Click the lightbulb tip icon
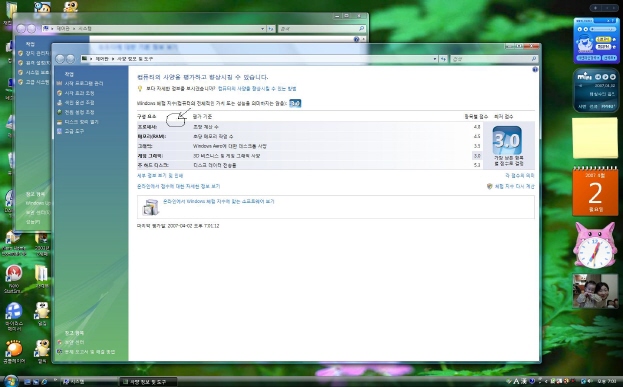Viewport: 623px width, 387px height. [x=140, y=89]
